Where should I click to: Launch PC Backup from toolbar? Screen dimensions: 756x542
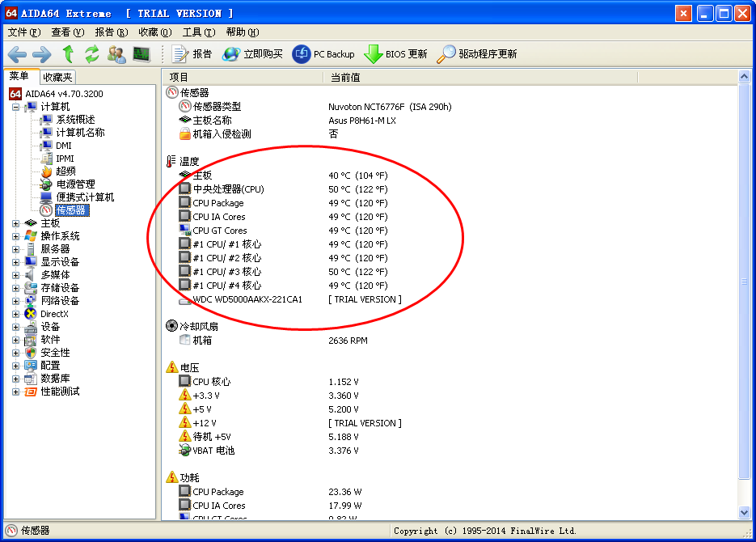coord(323,54)
